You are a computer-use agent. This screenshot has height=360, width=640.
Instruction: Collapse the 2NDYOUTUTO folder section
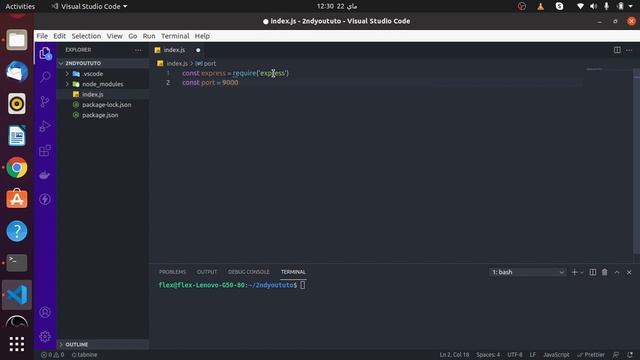103,63
